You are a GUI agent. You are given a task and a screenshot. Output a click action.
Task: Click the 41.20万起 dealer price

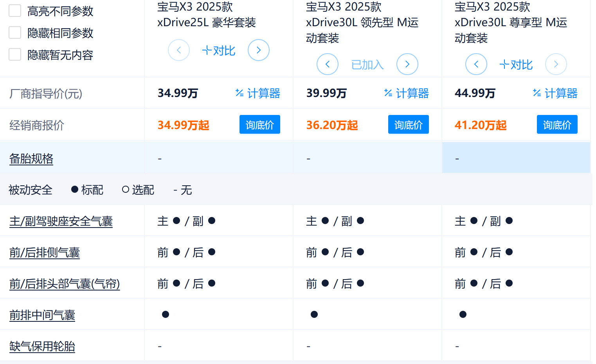coord(481,125)
